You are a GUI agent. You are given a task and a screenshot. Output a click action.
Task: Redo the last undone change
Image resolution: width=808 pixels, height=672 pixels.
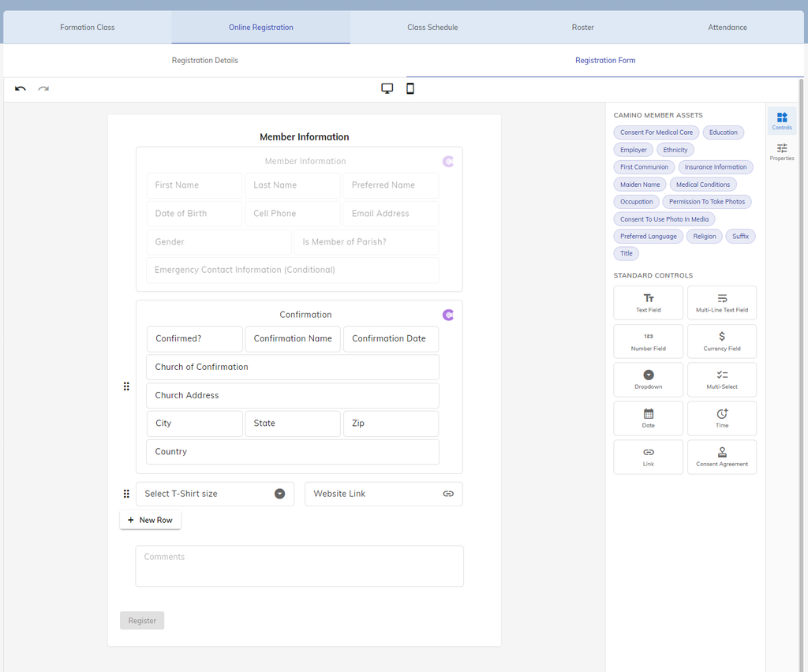[43, 88]
